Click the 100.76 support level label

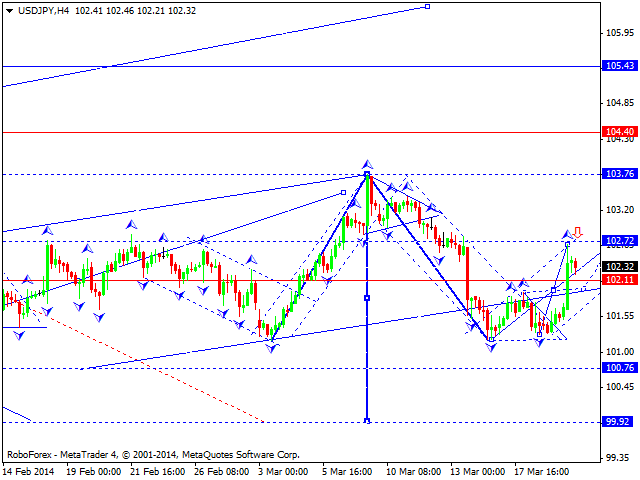point(620,368)
